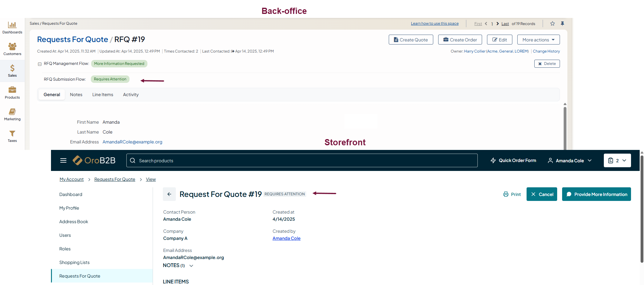This screenshot has width=644, height=285.
Task: Go to previous record arrow
Action: tap(486, 23)
